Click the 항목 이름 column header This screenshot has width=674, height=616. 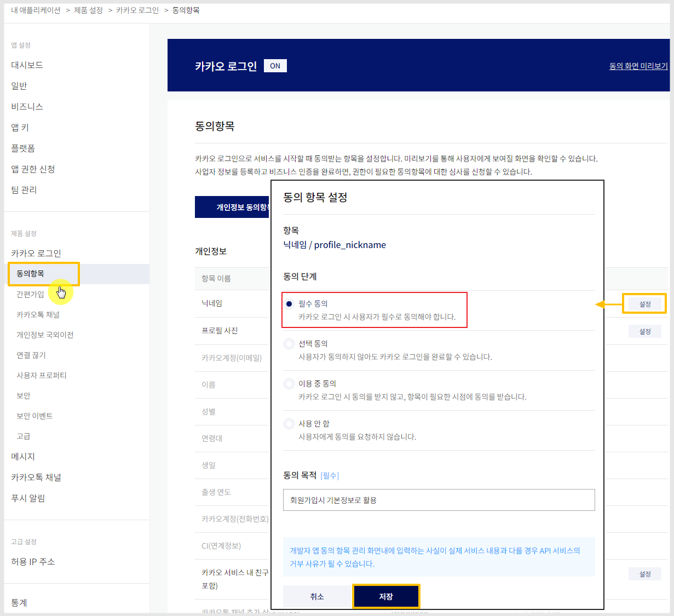point(216,279)
